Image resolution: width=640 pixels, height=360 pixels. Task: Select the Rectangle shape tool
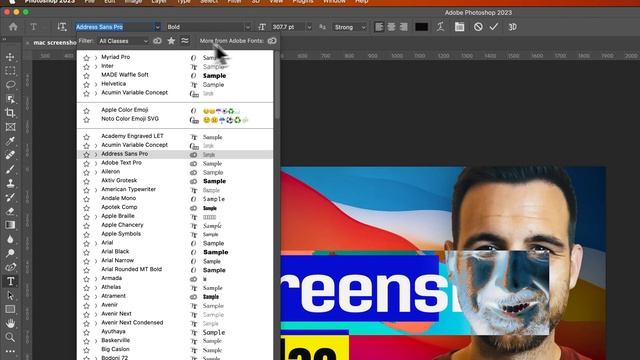point(11,309)
